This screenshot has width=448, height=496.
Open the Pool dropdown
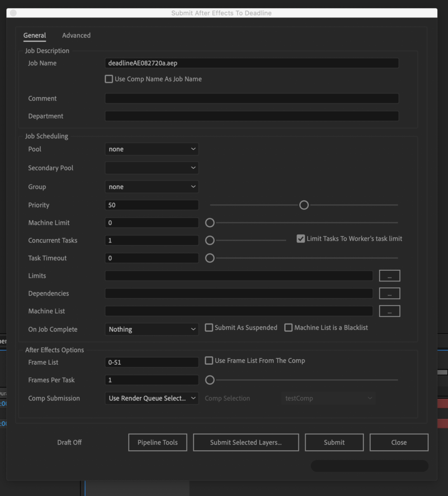point(152,149)
